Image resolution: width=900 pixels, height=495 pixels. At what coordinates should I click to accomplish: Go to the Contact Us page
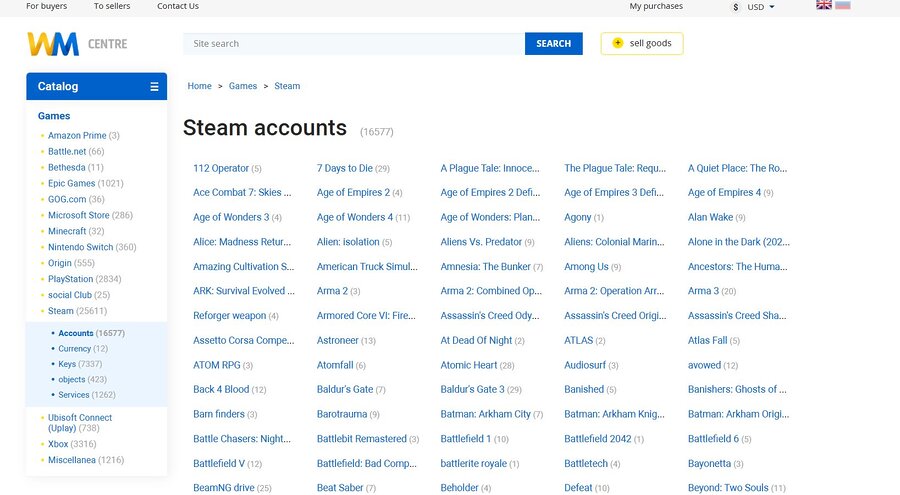point(178,6)
